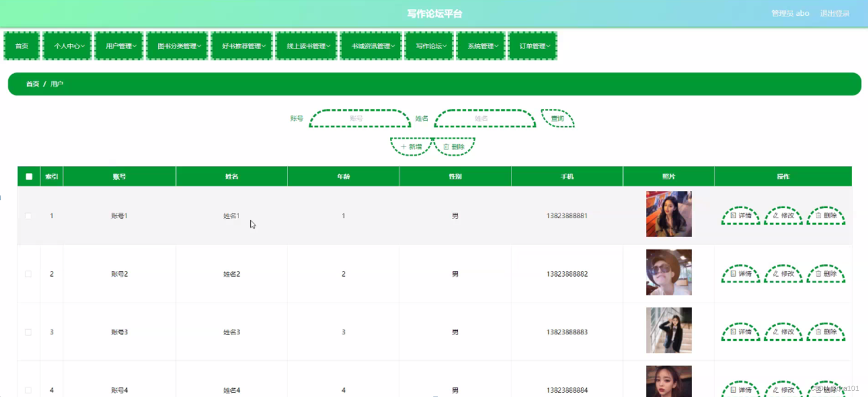Viewport: 868px width, 397px height.
Task: Click the 账号1 cell
Action: [x=119, y=215]
